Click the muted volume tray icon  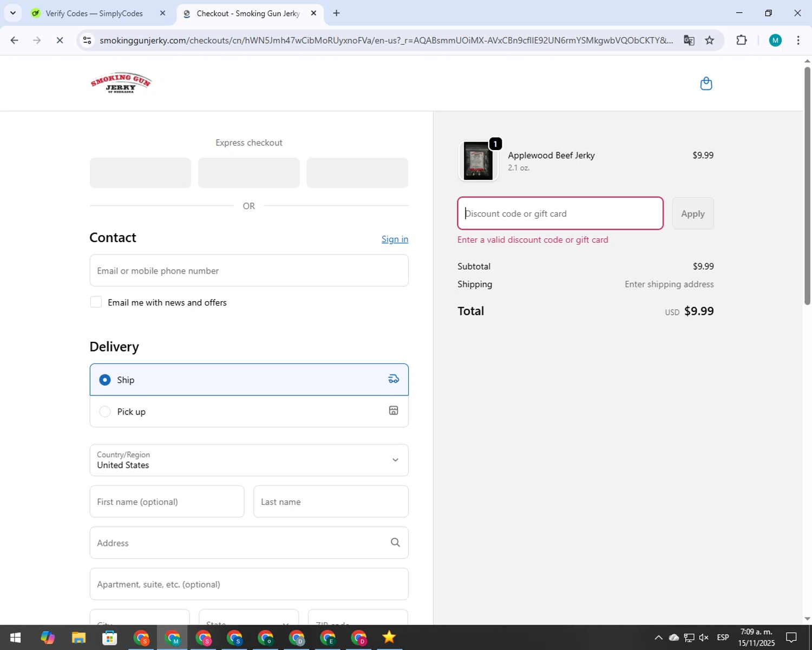(x=704, y=638)
